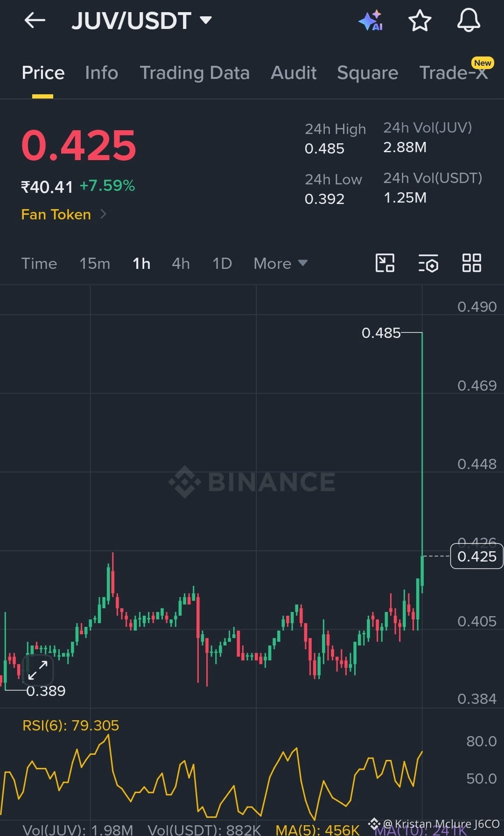Add JUV/USDT to favorites with the star
Image resolution: width=504 pixels, height=836 pixels.
click(x=420, y=21)
